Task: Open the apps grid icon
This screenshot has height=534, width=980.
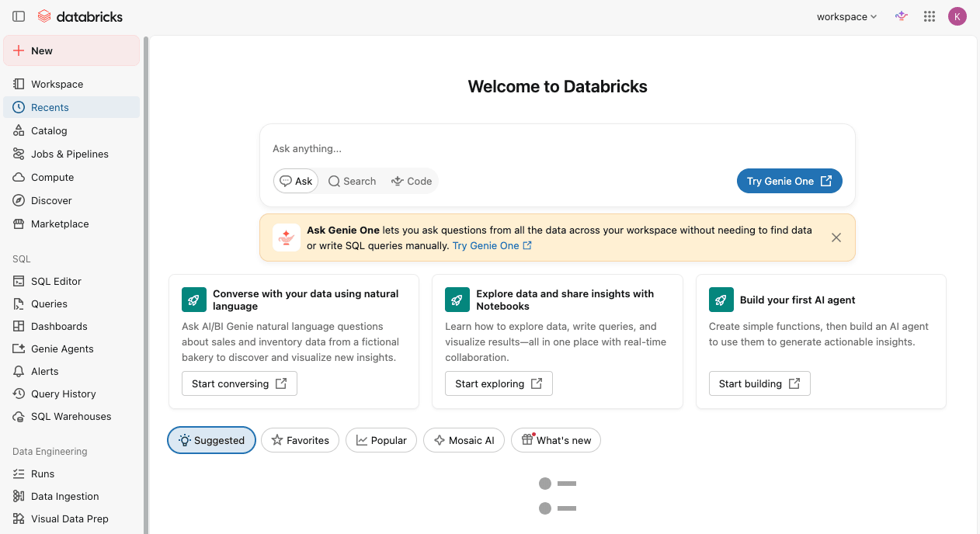Action: pos(930,16)
